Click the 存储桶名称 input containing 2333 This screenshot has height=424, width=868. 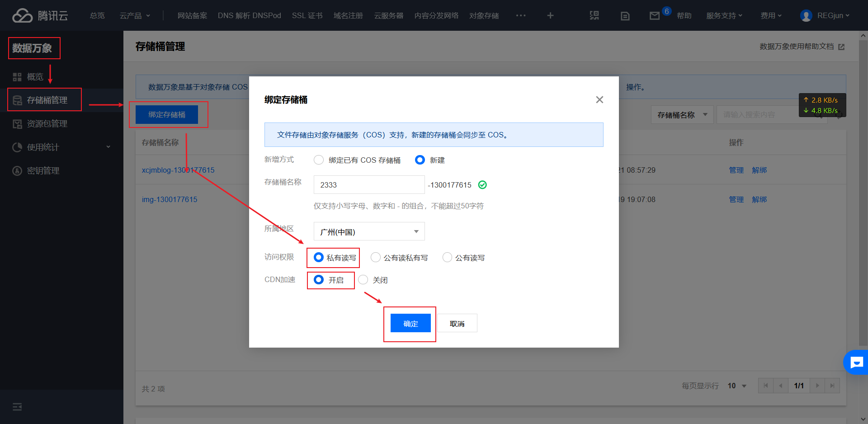point(369,184)
